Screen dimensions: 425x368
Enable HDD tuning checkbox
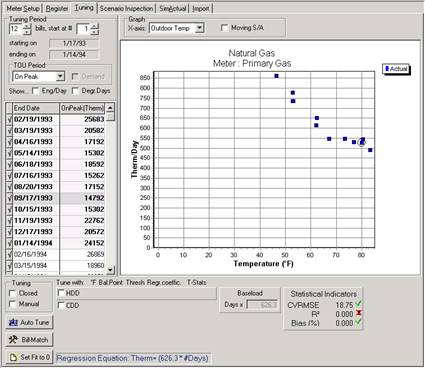tap(61, 293)
